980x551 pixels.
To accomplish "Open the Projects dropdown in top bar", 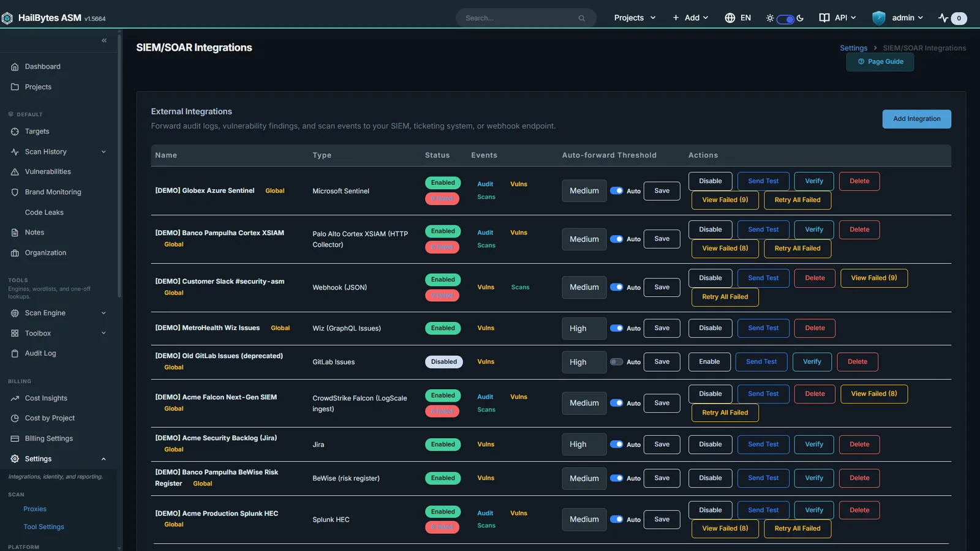I will pos(635,18).
